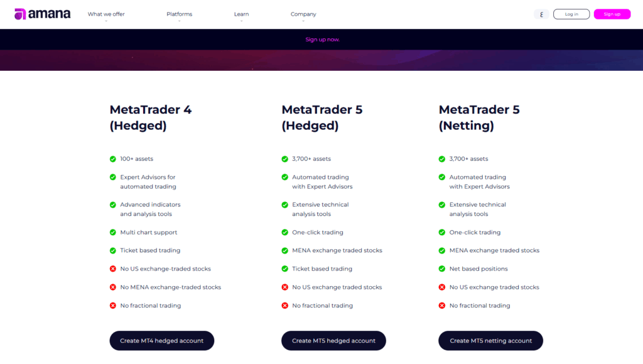The width and height of the screenshot is (643, 364).
Task: Switch language using the Arabic letter icon
Action: [541, 13]
